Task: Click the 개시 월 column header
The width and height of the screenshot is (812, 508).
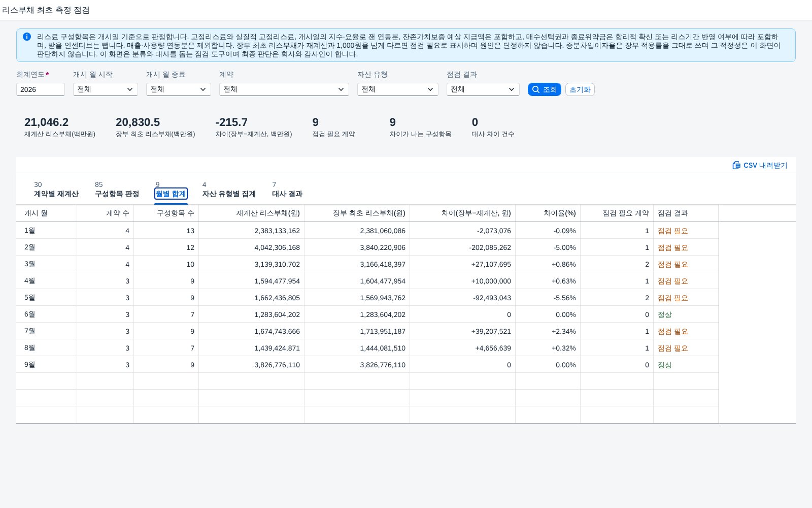Action: (x=47, y=213)
